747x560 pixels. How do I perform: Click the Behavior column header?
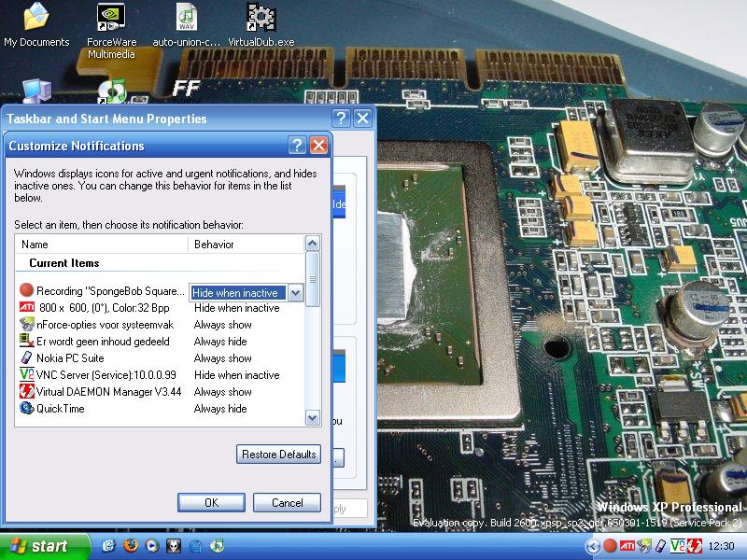247,245
